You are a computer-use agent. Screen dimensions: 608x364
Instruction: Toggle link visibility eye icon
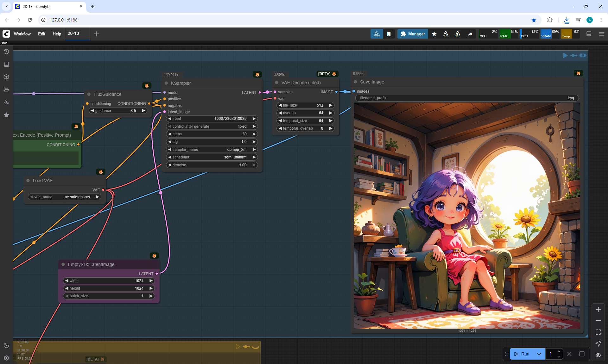point(598,355)
